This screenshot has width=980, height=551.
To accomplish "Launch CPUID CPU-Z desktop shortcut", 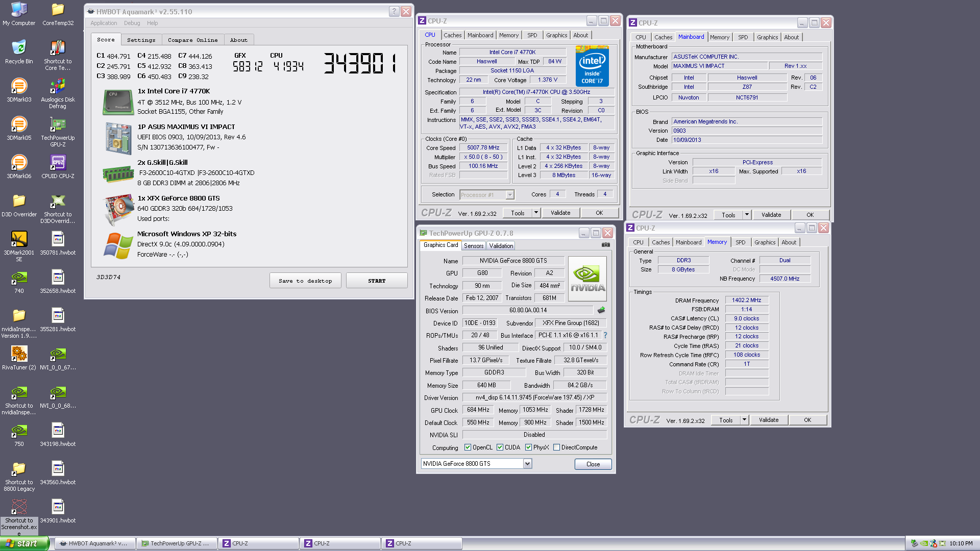I will coord(58,166).
